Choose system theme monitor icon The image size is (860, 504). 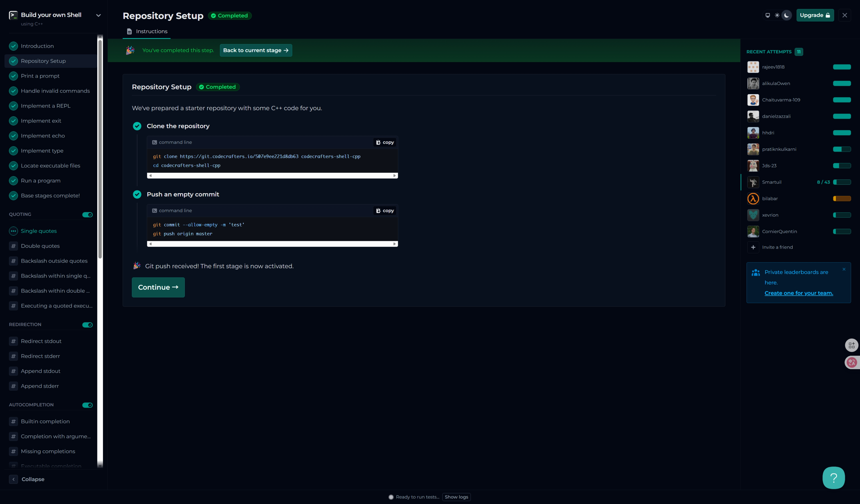pos(768,15)
